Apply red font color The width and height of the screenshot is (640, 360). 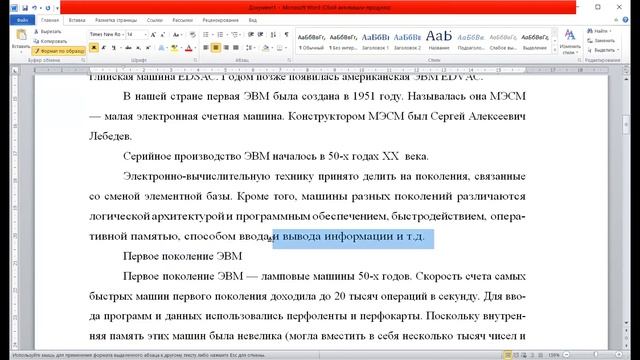tap(189, 48)
